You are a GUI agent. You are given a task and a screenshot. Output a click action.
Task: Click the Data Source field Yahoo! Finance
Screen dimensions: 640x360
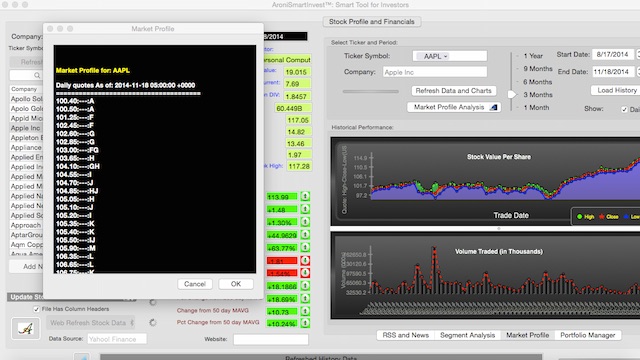pos(116,339)
